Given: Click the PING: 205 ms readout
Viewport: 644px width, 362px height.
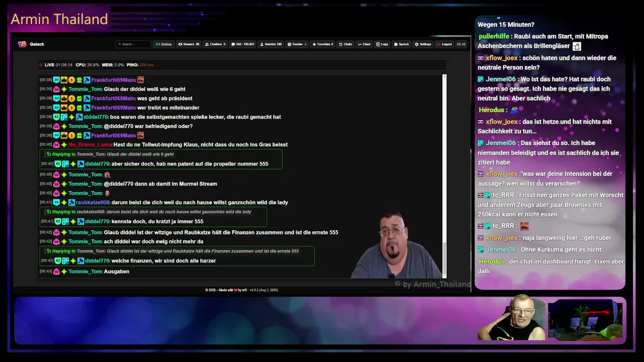Looking at the screenshot, I should (140, 65).
